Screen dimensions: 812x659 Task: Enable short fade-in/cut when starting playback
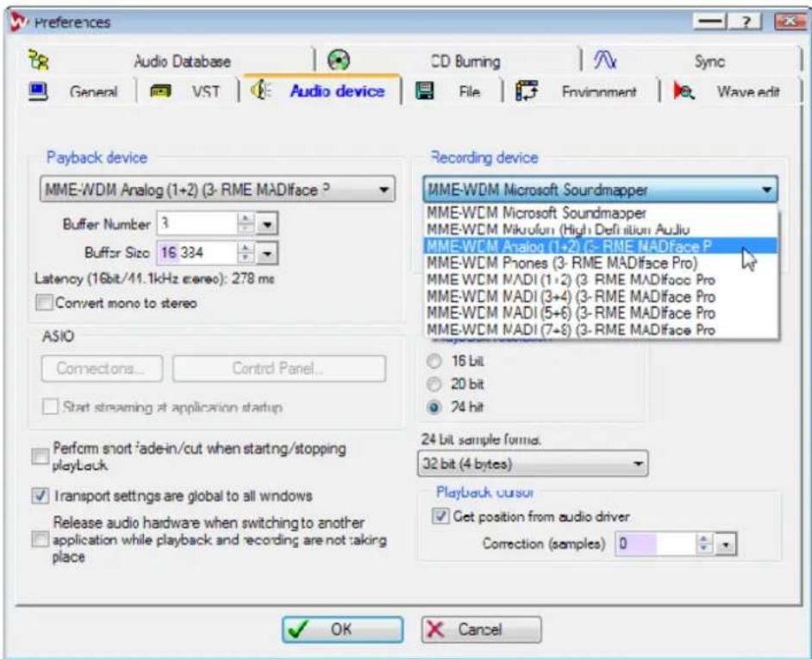[40, 456]
